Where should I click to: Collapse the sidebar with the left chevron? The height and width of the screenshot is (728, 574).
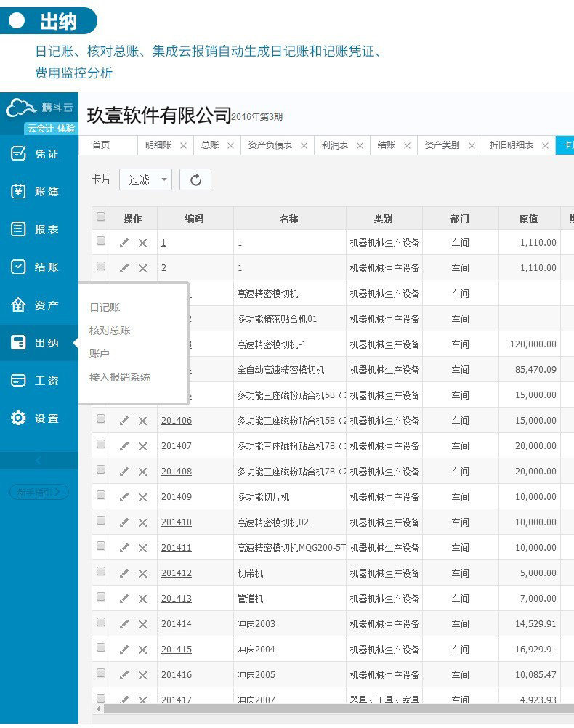click(39, 461)
